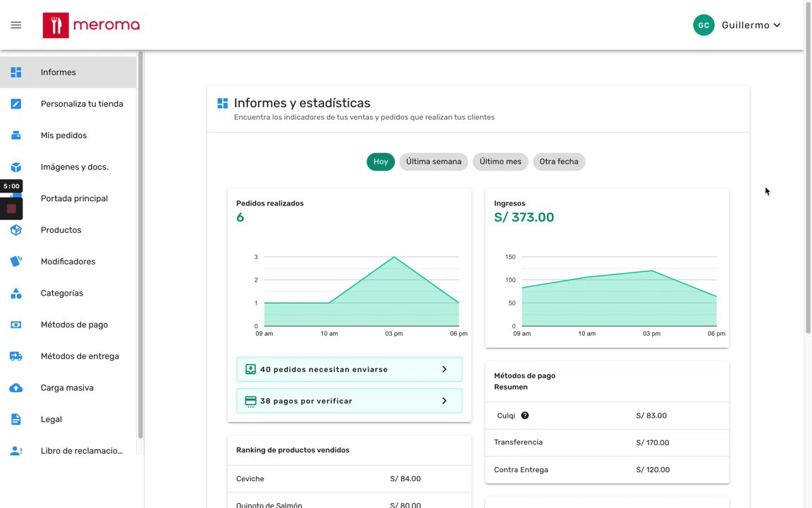Click the Meroma fork-and-knife logo
The width and height of the screenshot is (812, 508).
pos(56,25)
